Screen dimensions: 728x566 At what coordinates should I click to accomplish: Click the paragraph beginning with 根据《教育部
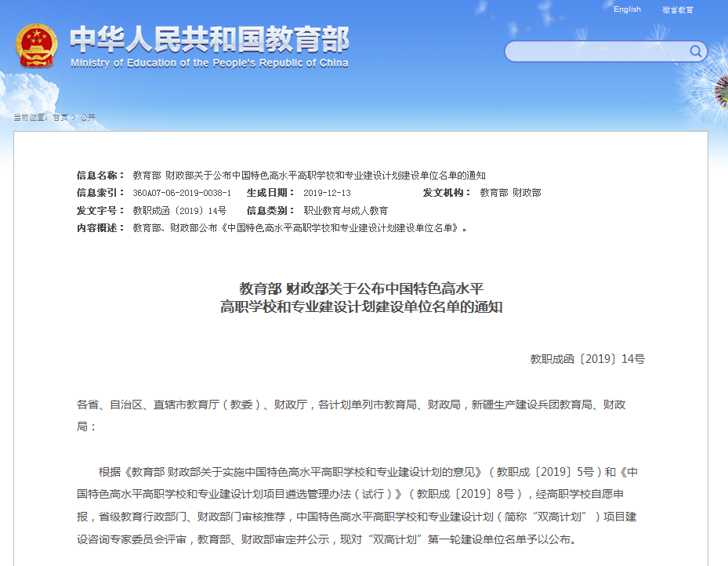(361, 506)
